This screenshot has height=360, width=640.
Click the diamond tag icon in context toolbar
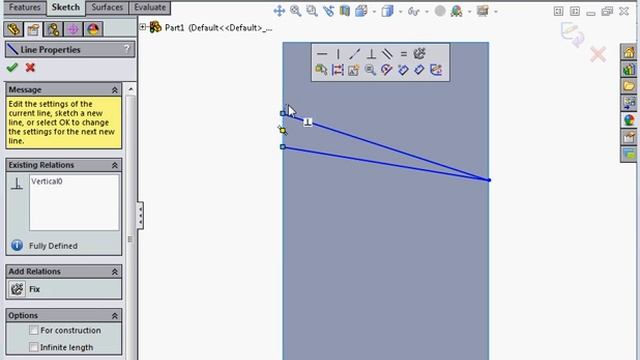click(x=419, y=70)
